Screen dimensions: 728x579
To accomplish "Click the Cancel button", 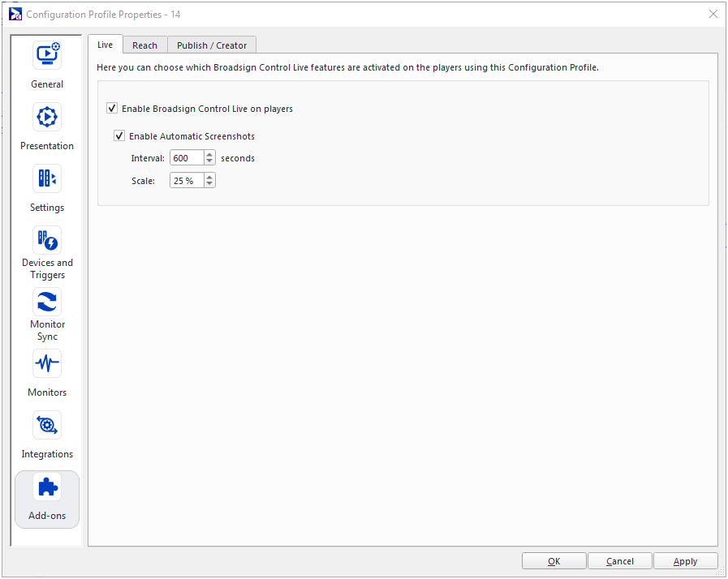I will (x=620, y=561).
